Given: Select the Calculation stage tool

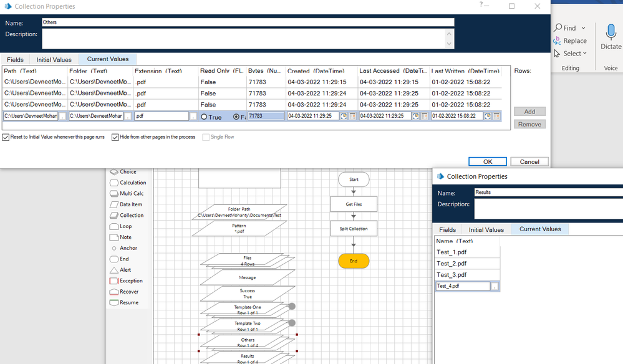Looking at the screenshot, I should (114, 183).
